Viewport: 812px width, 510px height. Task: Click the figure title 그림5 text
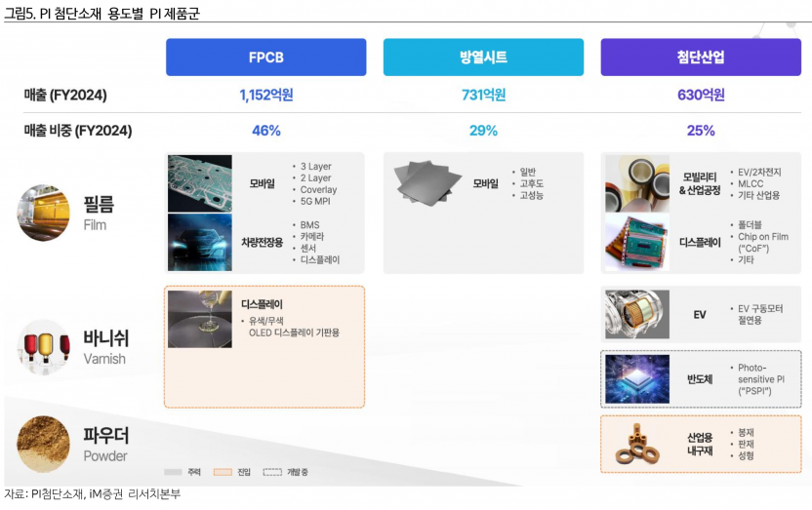(101, 13)
